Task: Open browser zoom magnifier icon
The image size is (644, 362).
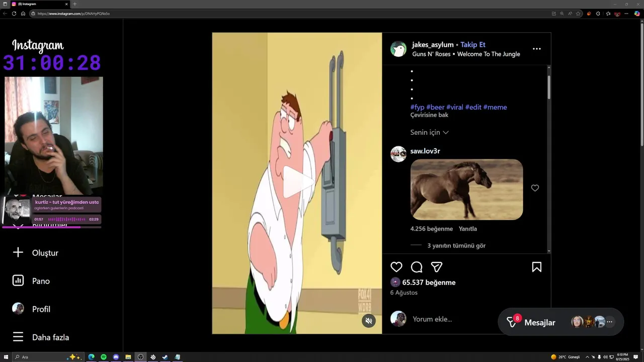Action: [x=562, y=14]
